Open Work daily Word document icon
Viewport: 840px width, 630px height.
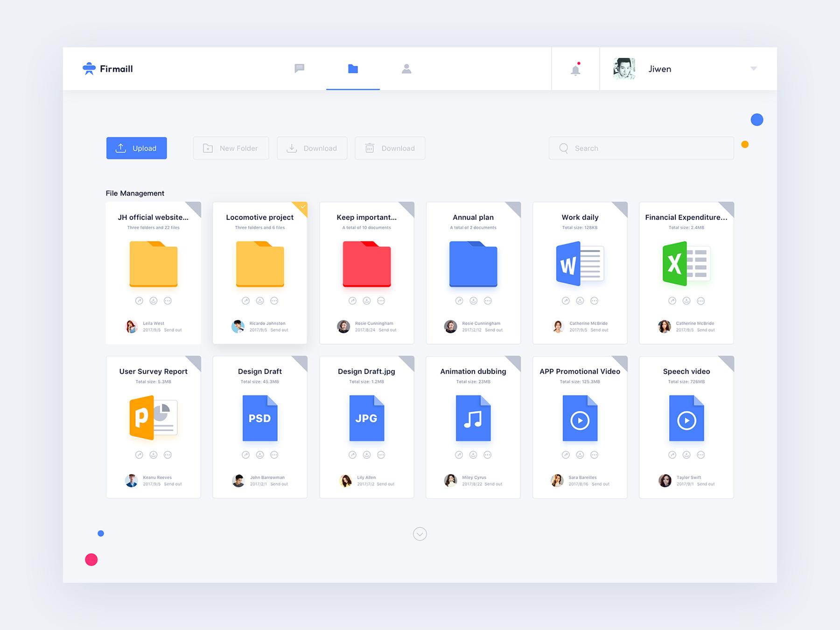(x=580, y=264)
